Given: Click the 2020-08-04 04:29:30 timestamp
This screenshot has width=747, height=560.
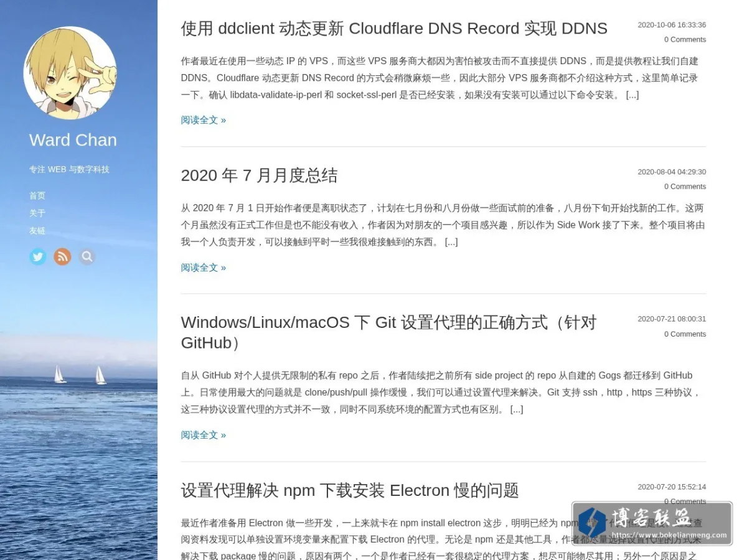Looking at the screenshot, I should (x=672, y=172).
